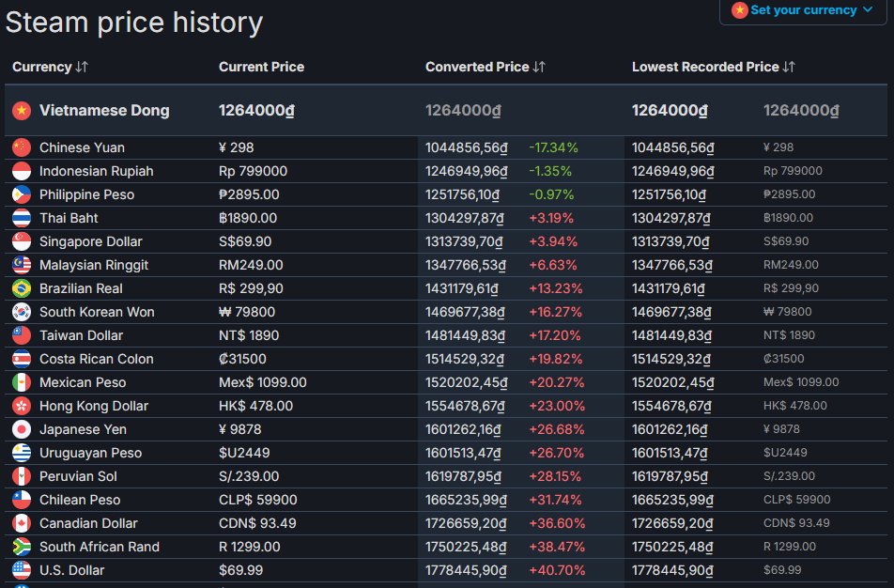Click the sort arrows icon next to Currency

(x=82, y=67)
